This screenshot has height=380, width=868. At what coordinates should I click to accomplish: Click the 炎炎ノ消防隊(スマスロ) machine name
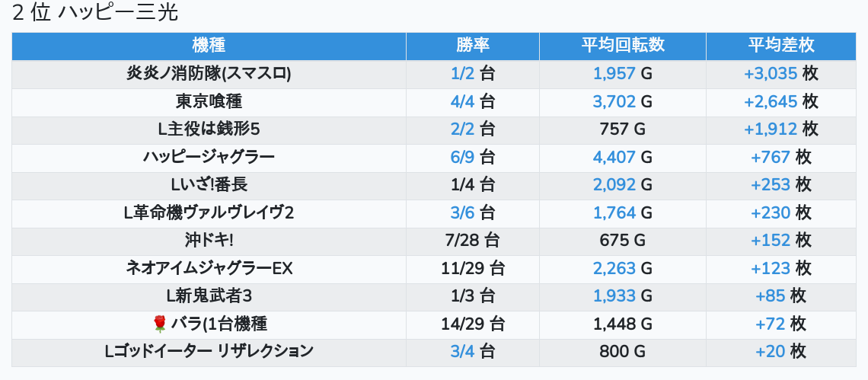point(209,74)
